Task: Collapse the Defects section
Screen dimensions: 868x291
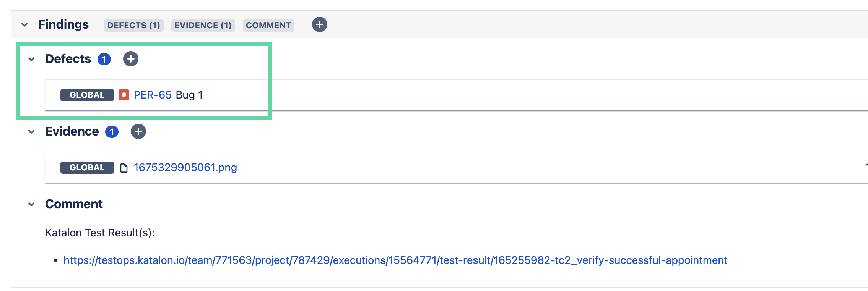Action: coord(31,59)
